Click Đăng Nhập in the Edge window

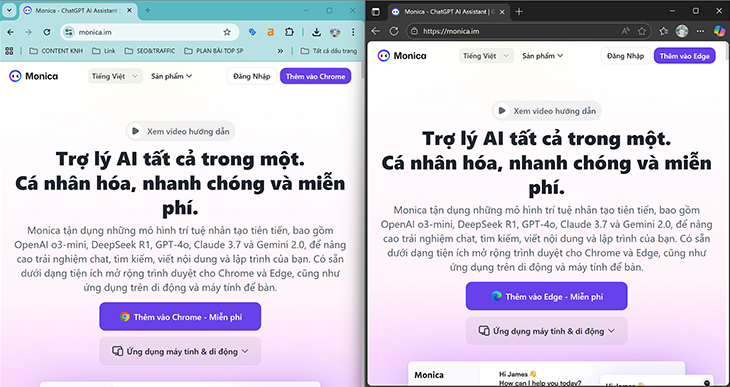(x=625, y=56)
